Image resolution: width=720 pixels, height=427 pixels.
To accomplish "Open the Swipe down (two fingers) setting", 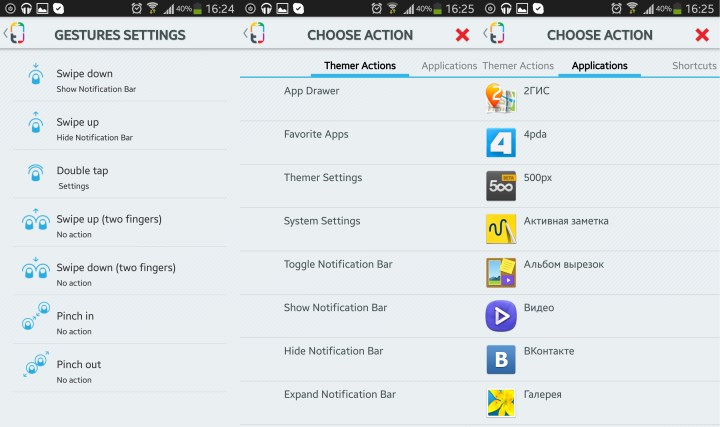I will (x=115, y=272).
